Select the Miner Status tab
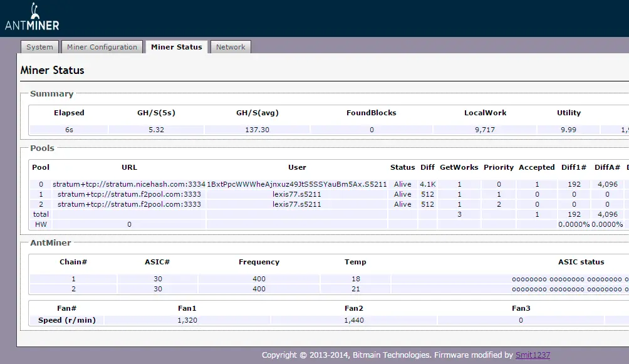This screenshot has width=629, height=364. coord(177,47)
